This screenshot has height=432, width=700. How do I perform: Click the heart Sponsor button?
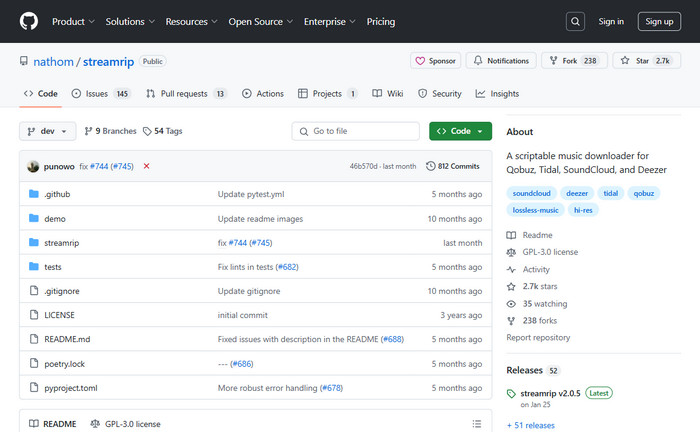(436, 61)
